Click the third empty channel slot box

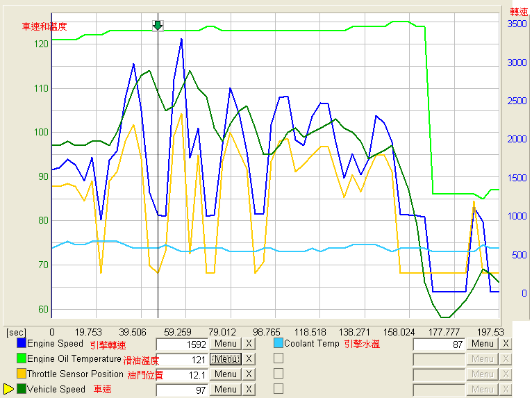point(279,374)
